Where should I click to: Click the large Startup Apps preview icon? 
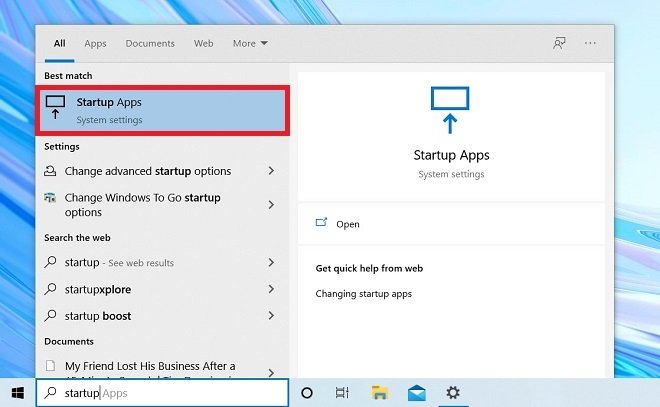450,110
